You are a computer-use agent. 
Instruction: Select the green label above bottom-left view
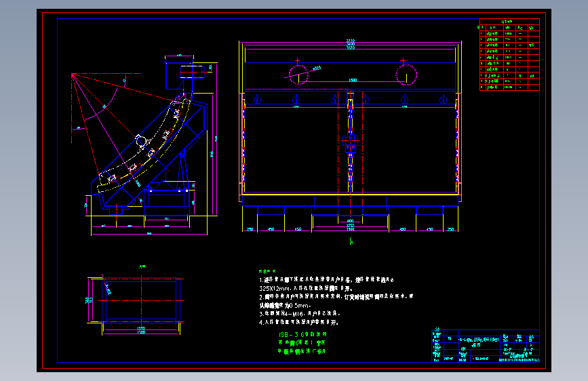(142, 266)
